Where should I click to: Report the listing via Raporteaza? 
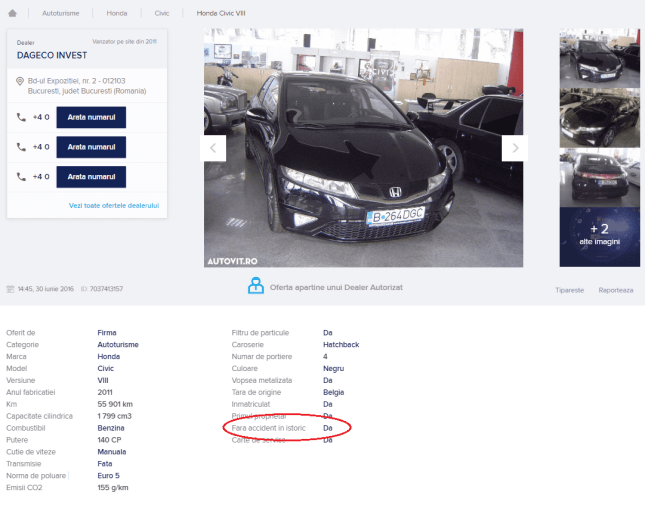click(x=616, y=290)
